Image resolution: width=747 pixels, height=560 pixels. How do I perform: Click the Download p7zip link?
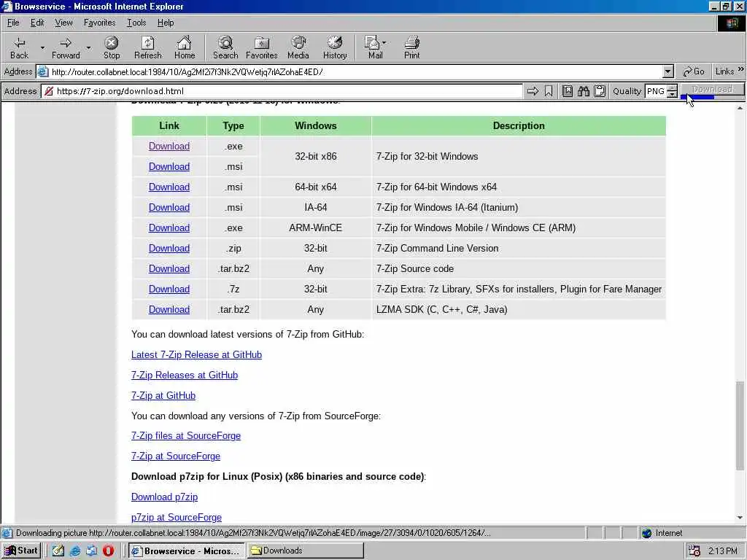click(164, 497)
